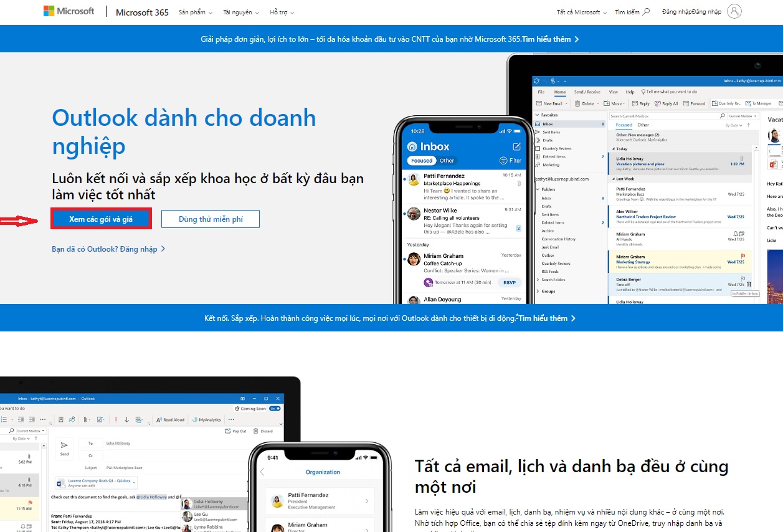This screenshot has width=783, height=532.
Task: Select Junk Email folder in Outlook pane
Action: (550, 247)
